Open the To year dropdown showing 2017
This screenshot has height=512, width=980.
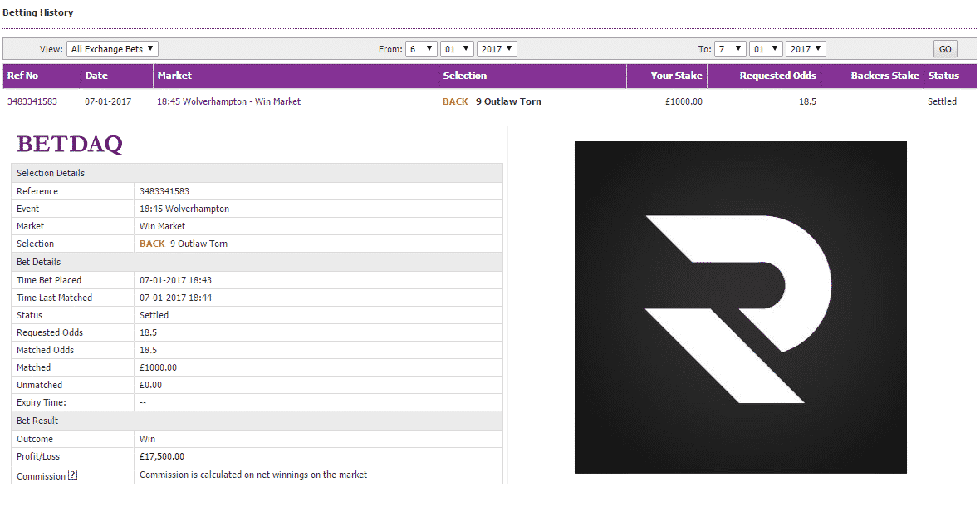pyautogui.click(x=806, y=49)
